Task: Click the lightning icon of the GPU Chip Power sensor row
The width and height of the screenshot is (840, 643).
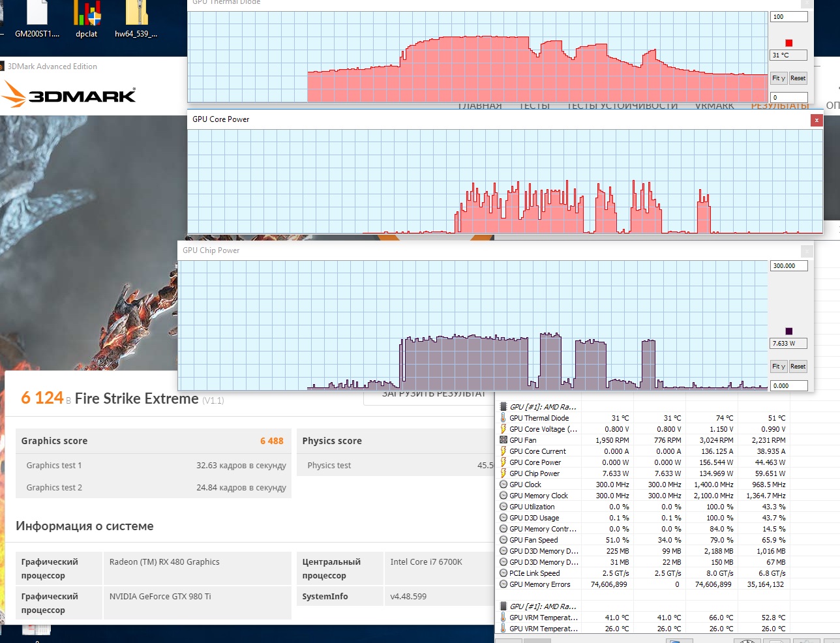Action: [x=503, y=473]
